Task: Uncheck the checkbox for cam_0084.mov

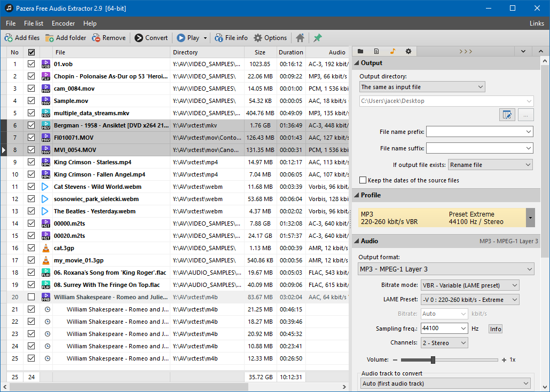Action: click(31, 89)
